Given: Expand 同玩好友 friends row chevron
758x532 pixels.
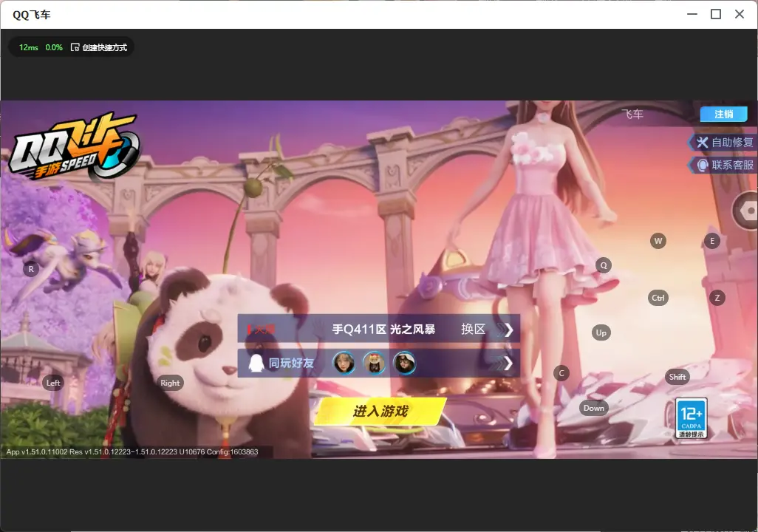Looking at the screenshot, I should pos(505,364).
